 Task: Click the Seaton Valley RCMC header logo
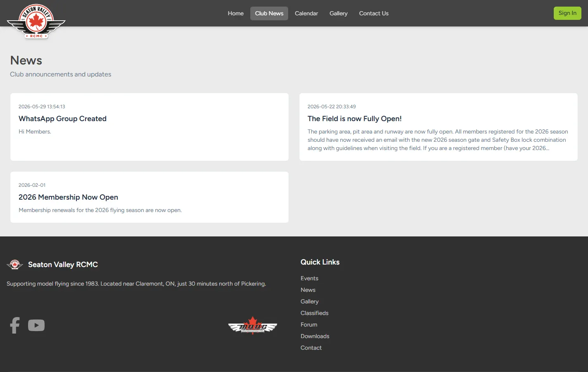point(36,21)
